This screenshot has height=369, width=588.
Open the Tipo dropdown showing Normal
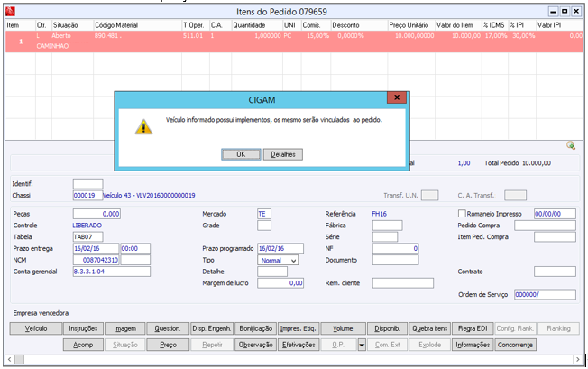(x=278, y=260)
